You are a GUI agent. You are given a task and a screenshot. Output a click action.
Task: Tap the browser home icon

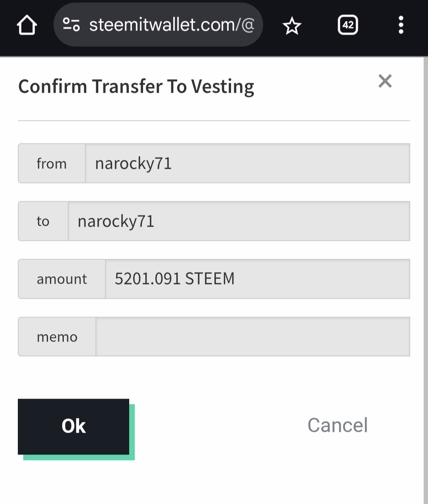point(27,25)
